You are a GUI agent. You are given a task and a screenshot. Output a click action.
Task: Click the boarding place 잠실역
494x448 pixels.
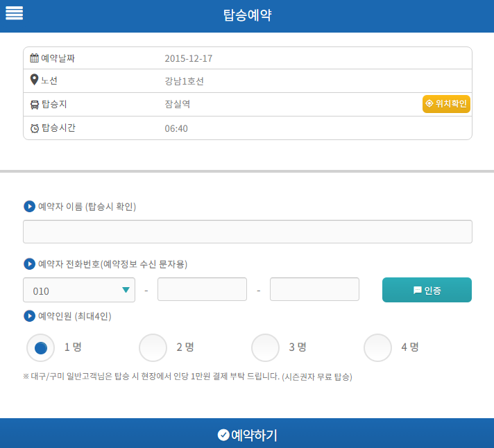coord(178,104)
